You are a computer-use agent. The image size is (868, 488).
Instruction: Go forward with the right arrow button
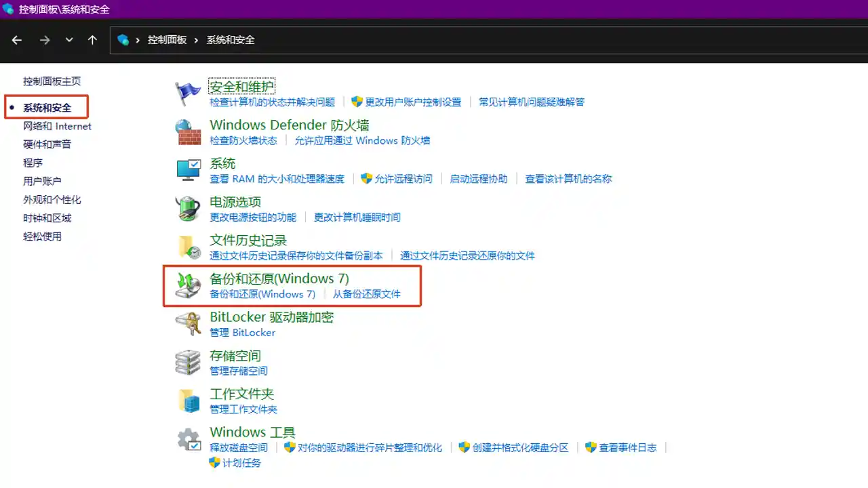pos(45,40)
